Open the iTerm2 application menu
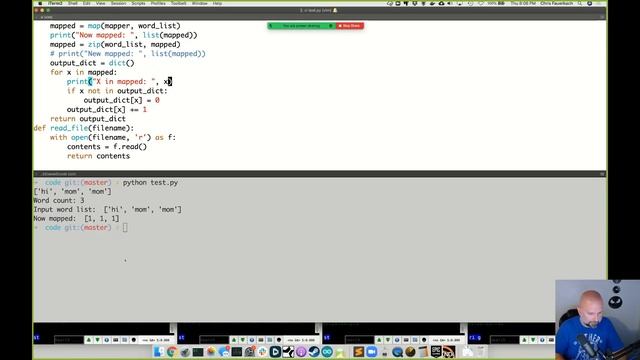The image size is (640, 360). [55, 3]
